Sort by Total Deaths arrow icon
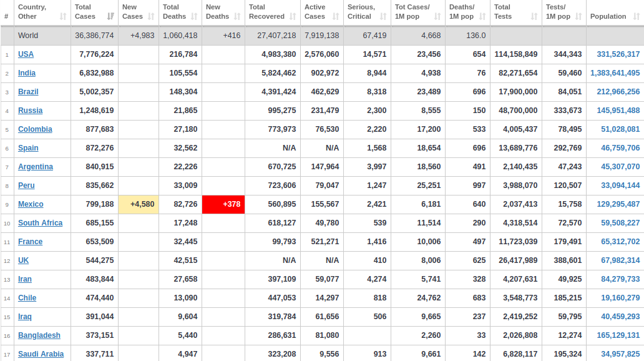Screen dimensions: 644x361 click(x=194, y=16)
